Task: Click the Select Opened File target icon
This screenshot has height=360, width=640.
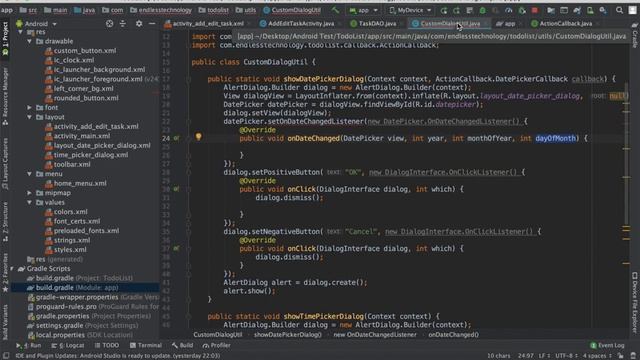Action: click(x=109, y=24)
